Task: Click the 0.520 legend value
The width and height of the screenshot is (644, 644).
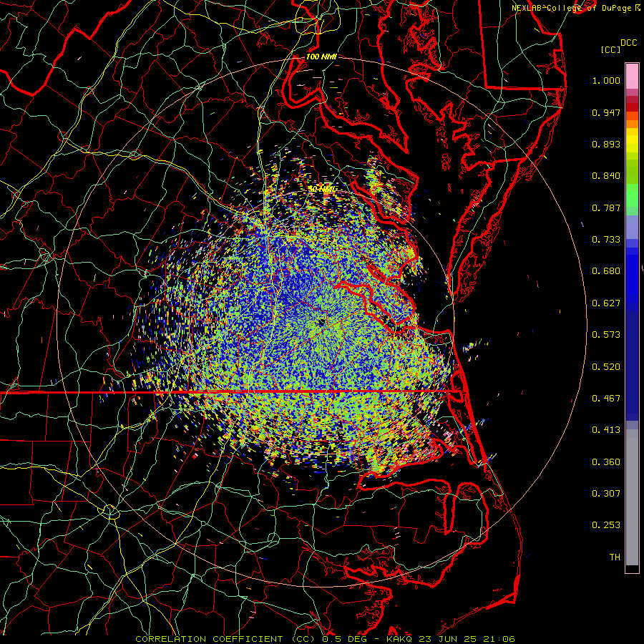Action: 606,367
